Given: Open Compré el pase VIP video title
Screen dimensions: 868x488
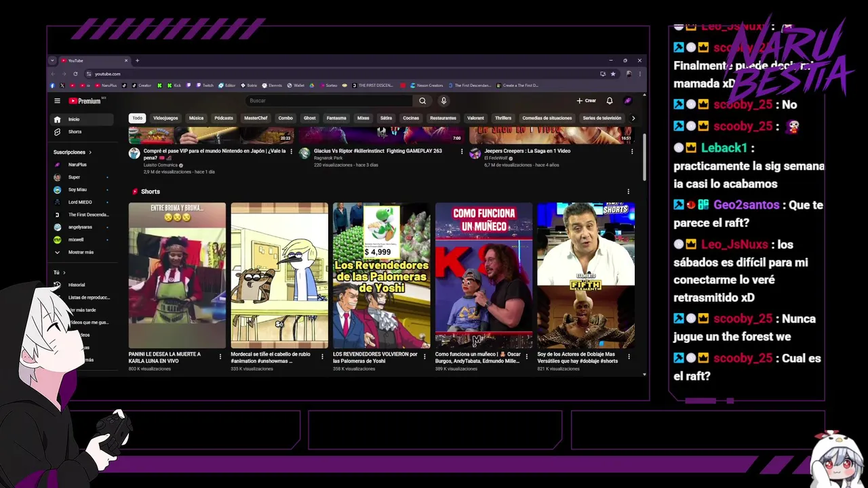Looking at the screenshot, I should [214, 155].
